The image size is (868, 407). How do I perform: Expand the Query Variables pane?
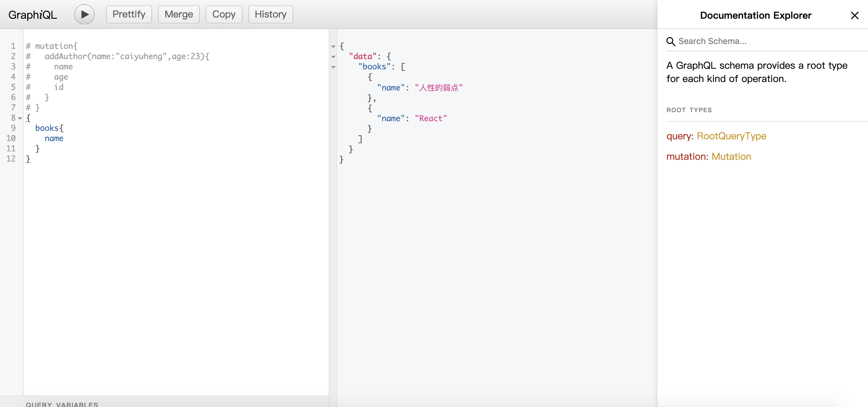click(x=62, y=404)
